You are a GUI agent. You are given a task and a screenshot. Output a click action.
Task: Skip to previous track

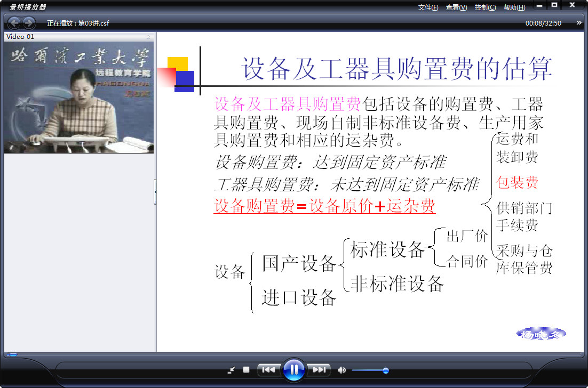[268, 370]
